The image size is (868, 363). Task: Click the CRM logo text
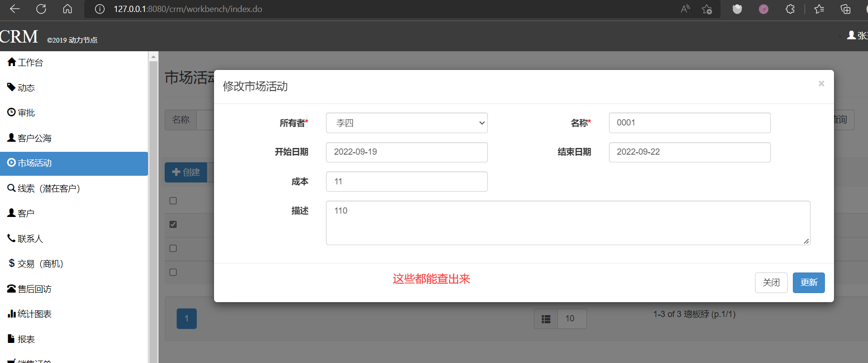pos(19,36)
